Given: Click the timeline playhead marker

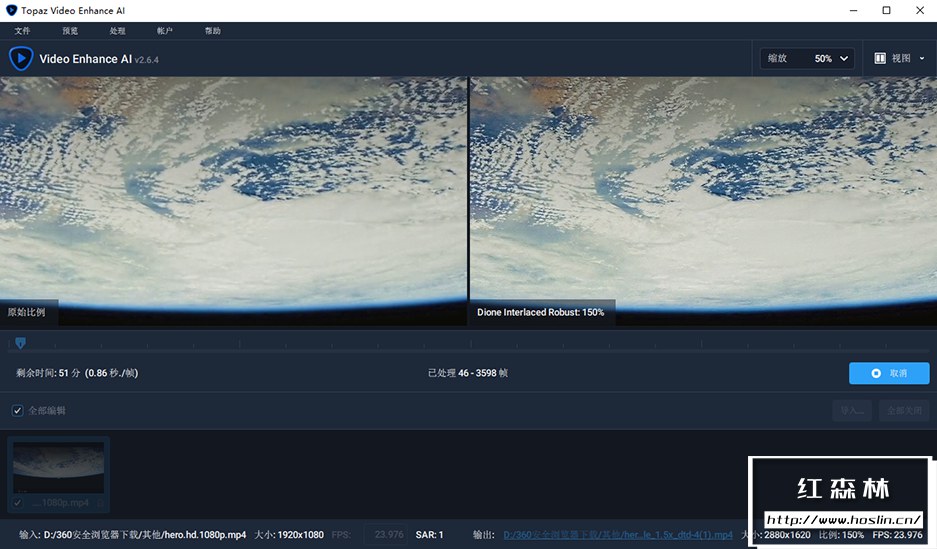Looking at the screenshot, I should coord(20,343).
